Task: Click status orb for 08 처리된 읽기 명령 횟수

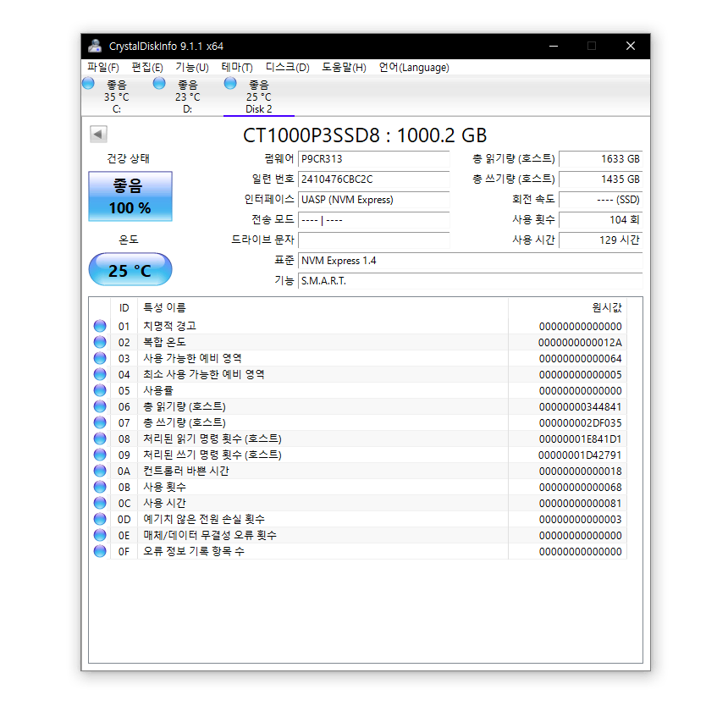Action: click(100, 438)
